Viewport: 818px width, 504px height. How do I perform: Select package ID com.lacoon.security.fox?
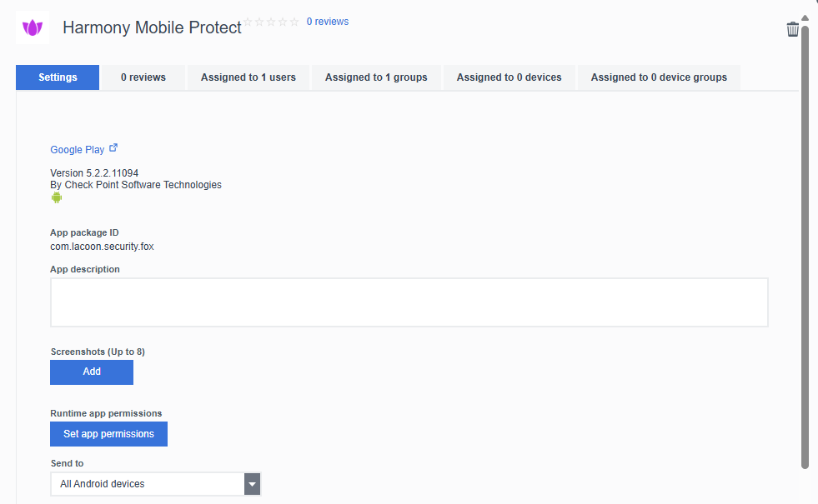102,247
